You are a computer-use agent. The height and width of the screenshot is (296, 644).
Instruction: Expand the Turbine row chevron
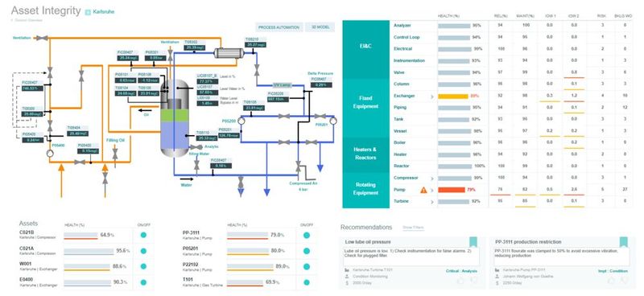(x=431, y=202)
